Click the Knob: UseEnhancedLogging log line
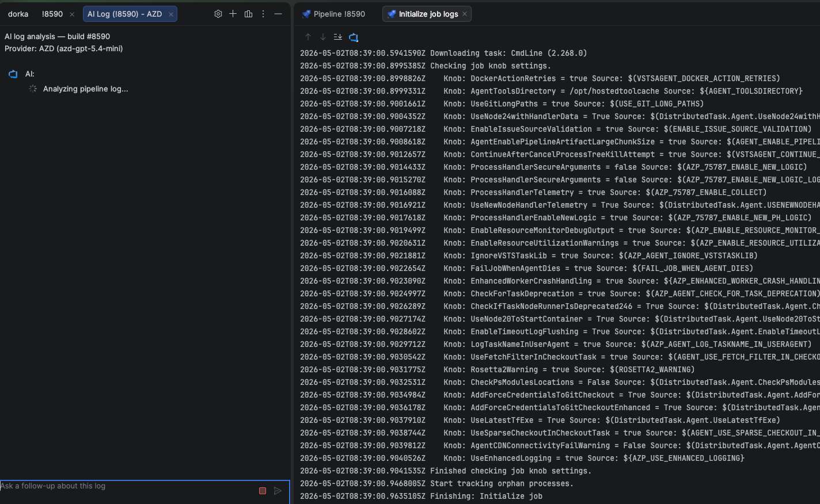 coord(522,458)
